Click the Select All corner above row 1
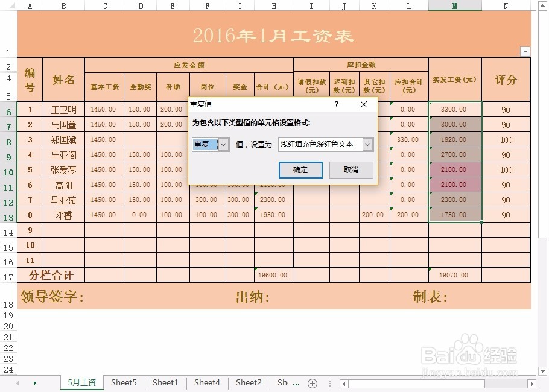 coord(11,5)
